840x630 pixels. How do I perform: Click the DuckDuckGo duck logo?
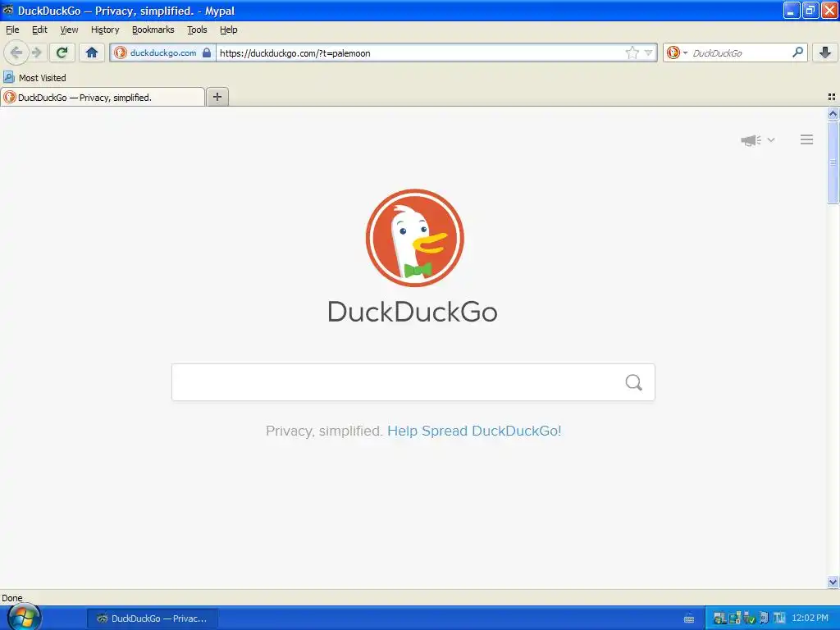[x=414, y=238]
